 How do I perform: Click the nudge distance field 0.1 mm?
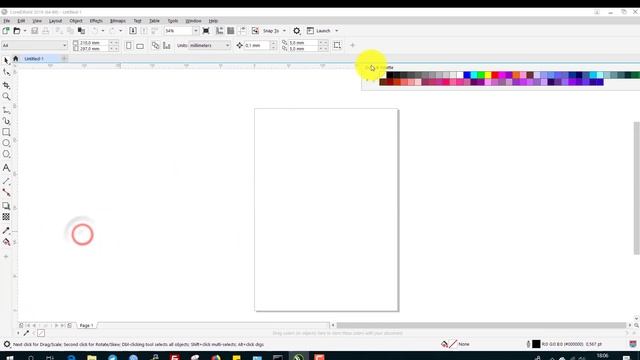(x=257, y=45)
